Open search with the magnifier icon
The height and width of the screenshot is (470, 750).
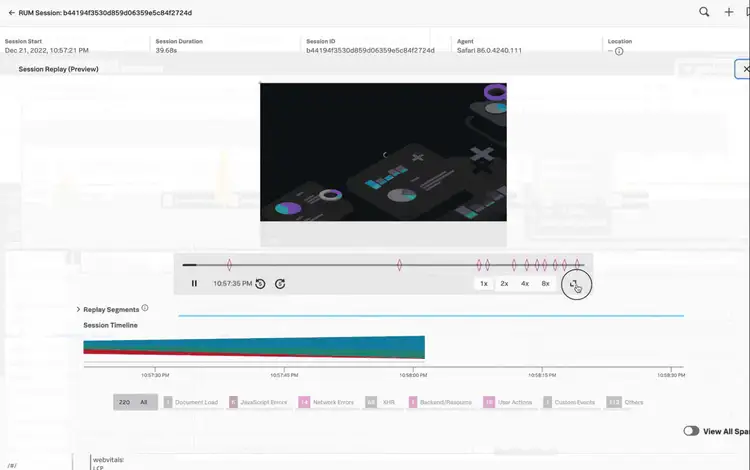tap(704, 13)
